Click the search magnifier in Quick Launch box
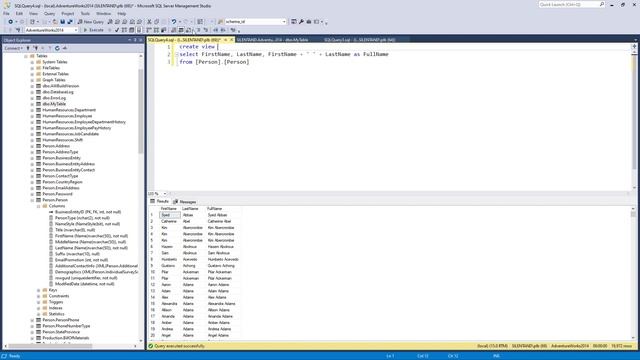640x360 pixels. (x=602, y=4)
